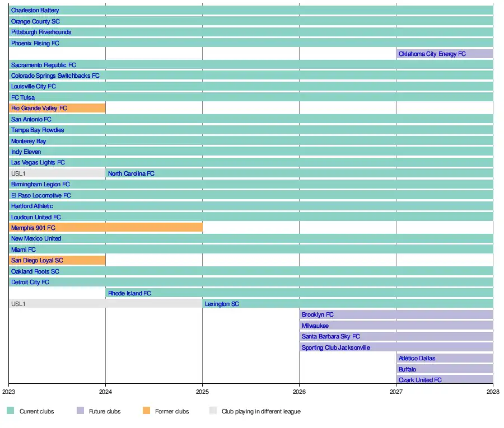Viewport: 504px width, 428px height.
Task: Click the Memphis 901 FC link
Action: 33,228
